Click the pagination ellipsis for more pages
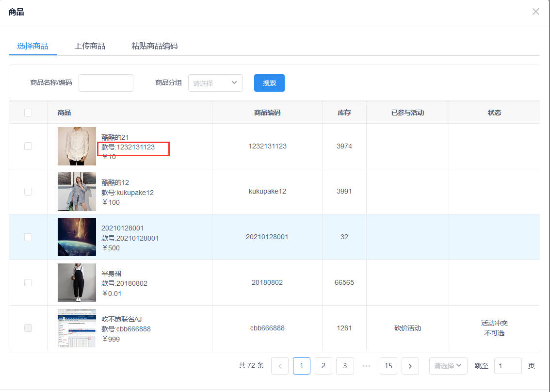This screenshot has height=392, width=550. point(367,366)
